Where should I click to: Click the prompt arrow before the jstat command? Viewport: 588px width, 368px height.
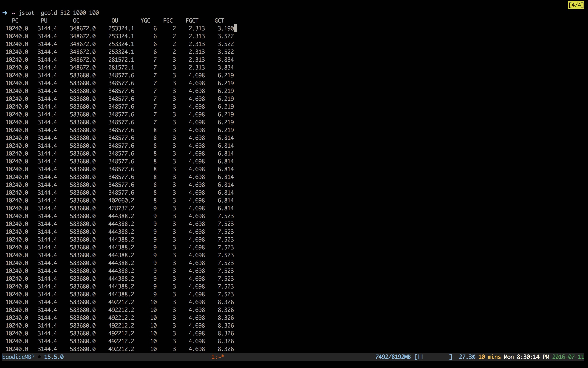[5, 13]
